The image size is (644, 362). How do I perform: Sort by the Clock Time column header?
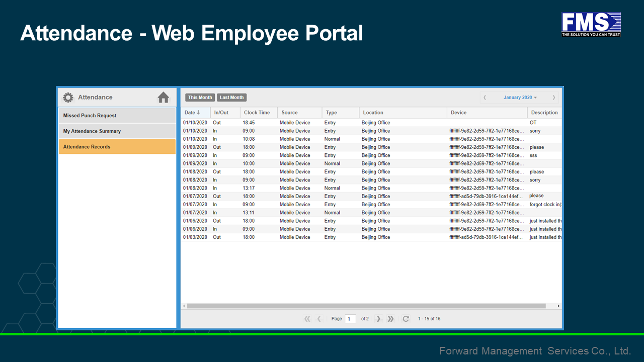258,113
